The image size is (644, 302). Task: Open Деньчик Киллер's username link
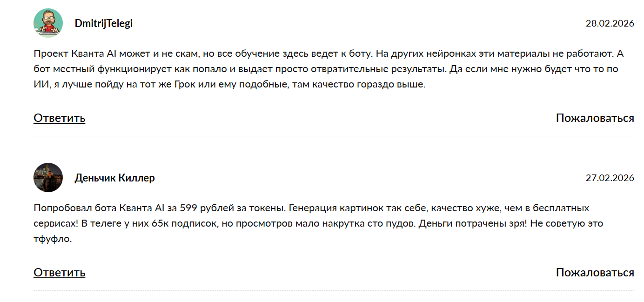click(x=114, y=178)
